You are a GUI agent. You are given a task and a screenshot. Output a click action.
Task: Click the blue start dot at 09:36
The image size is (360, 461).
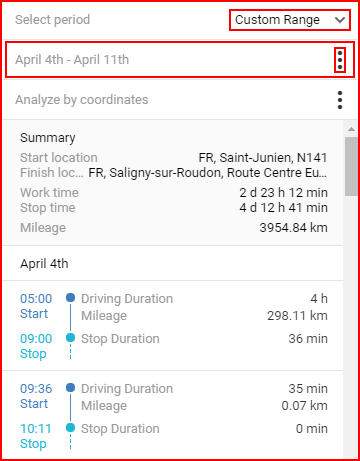(70, 388)
